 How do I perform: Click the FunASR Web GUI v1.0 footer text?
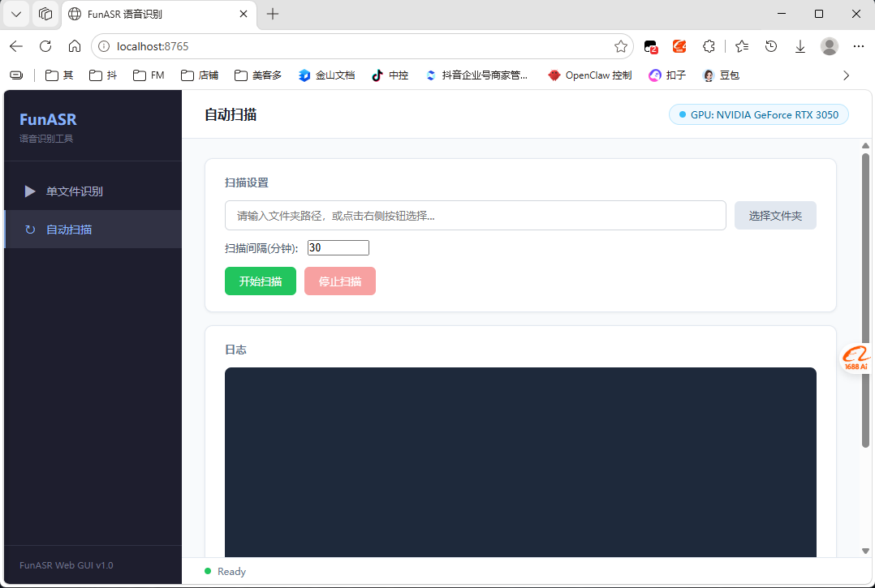[67, 565]
